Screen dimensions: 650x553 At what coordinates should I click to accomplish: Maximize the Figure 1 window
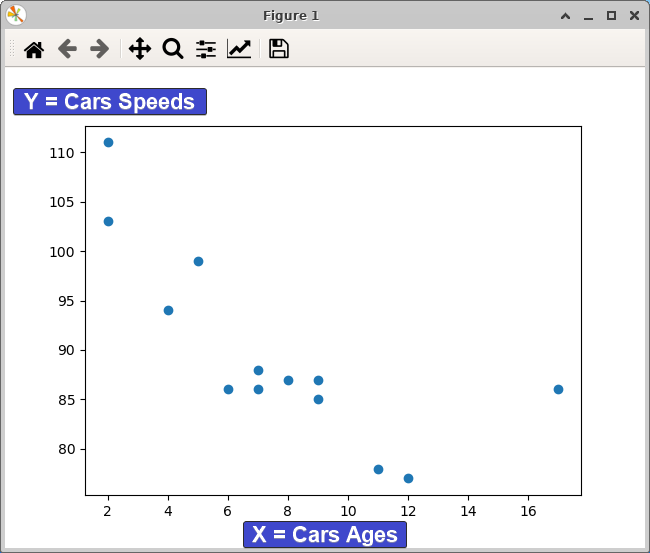click(x=611, y=16)
